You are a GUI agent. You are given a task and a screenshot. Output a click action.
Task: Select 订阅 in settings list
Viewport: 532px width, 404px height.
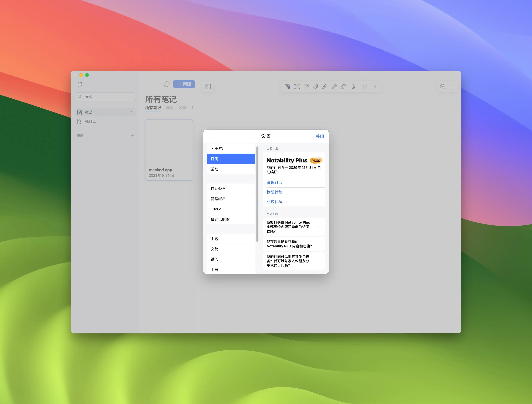231,159
